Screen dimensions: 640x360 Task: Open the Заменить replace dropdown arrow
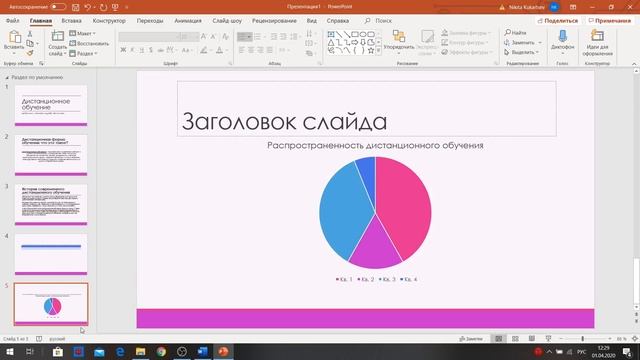click(540, 42)
